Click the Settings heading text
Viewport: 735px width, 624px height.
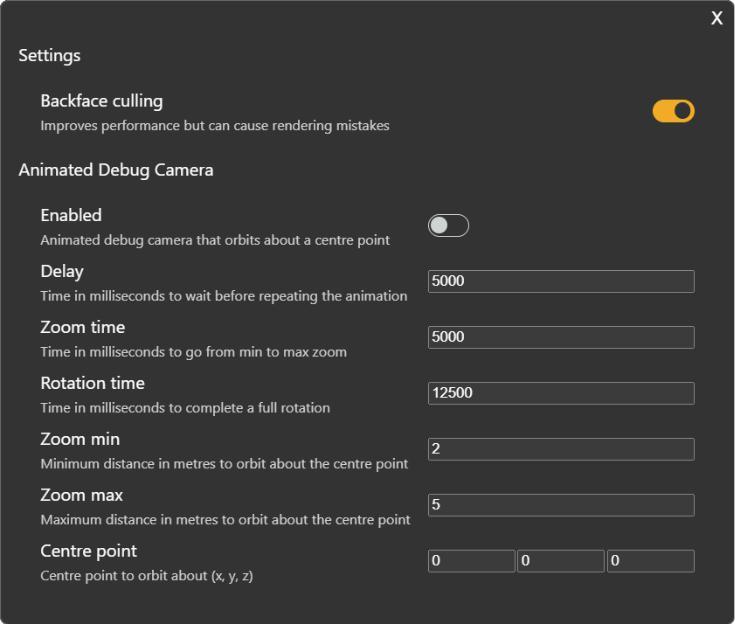49,56
